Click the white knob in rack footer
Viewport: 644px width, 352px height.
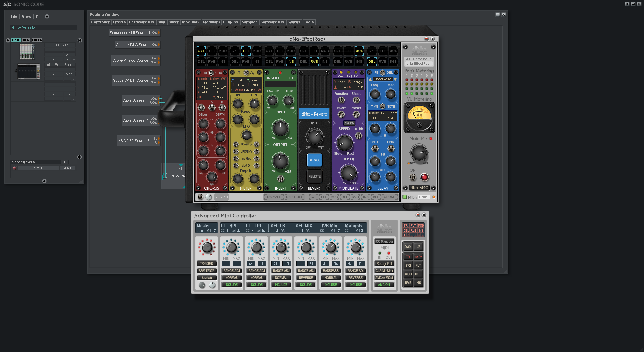(209, 197)
